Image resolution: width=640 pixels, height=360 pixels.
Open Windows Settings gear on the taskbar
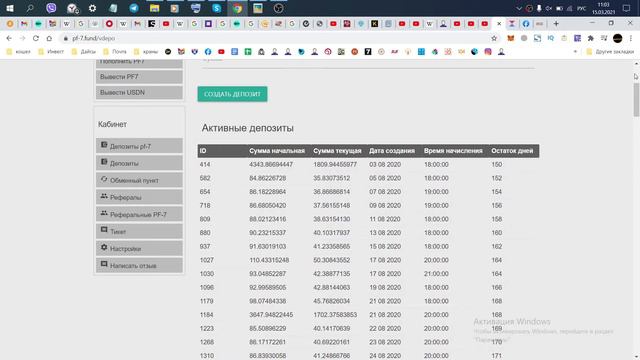92,8
